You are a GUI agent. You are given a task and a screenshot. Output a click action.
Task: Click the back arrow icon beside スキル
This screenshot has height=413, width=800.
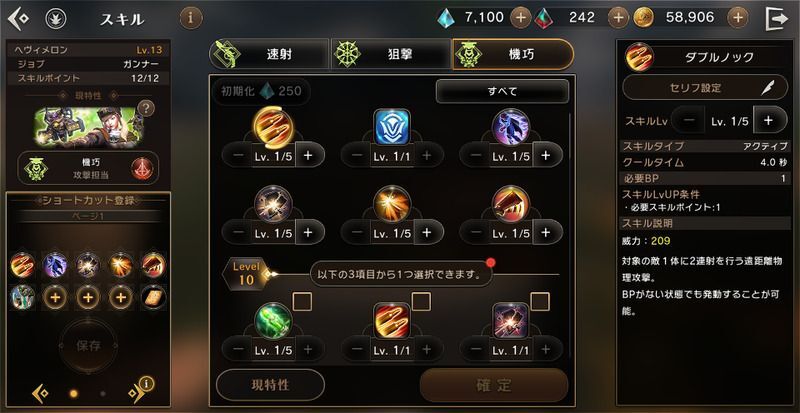18,19
